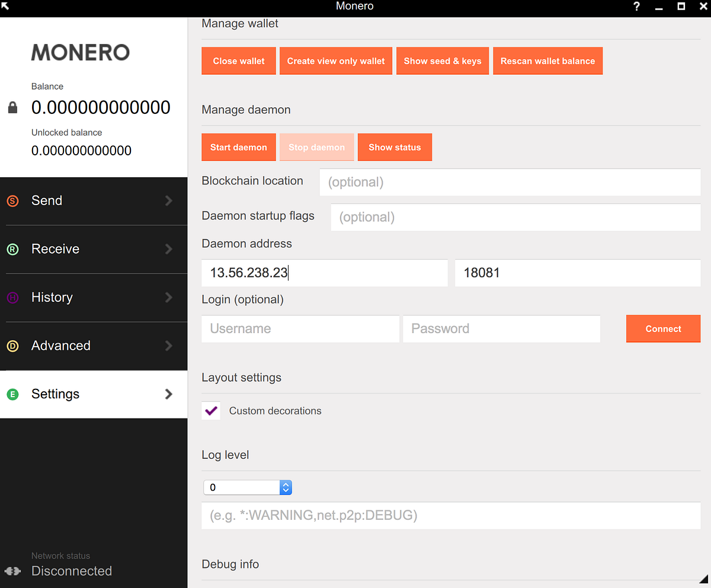Image resolution: width=711 pixels, height=588 pixels.
Task: Click the Debug info heading
Action: (230, 564)
